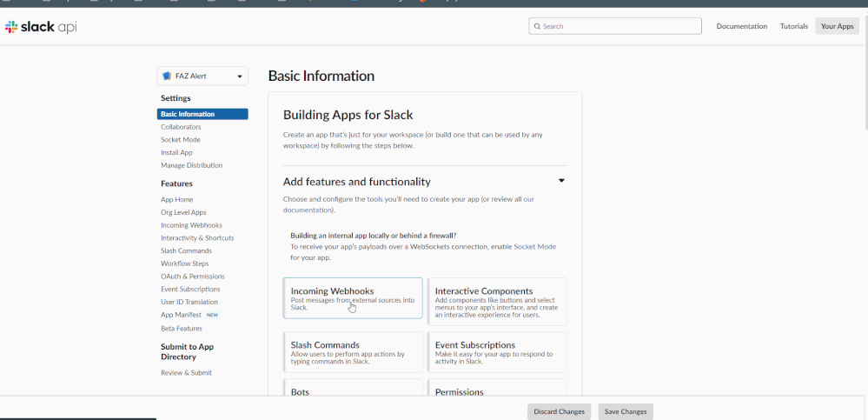Select Basic Information in sidebar
The width and height of the screenshot is (868, 420).
(x=202, y=114)
